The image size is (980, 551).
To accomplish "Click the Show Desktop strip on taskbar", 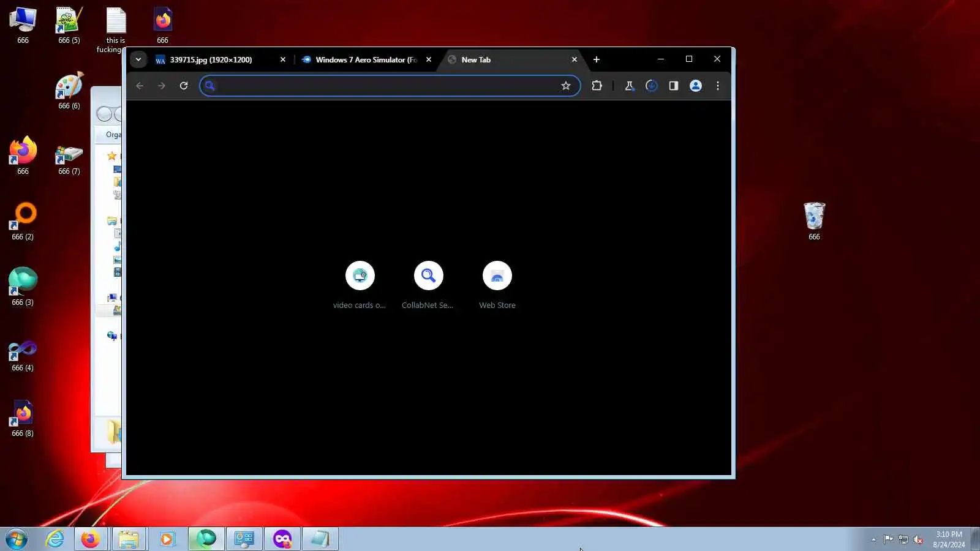I will [975, 539].
